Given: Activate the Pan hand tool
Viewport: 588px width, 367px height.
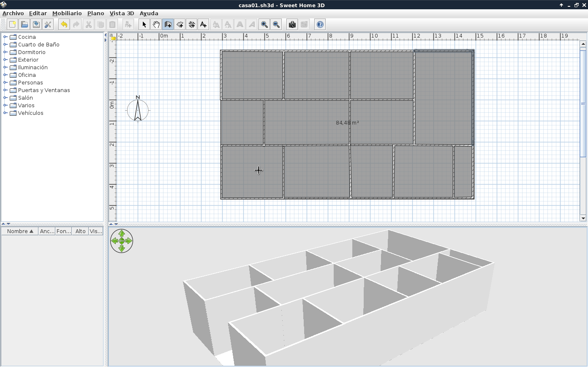Looking at the screenshot, I should (x=156, y=24).
